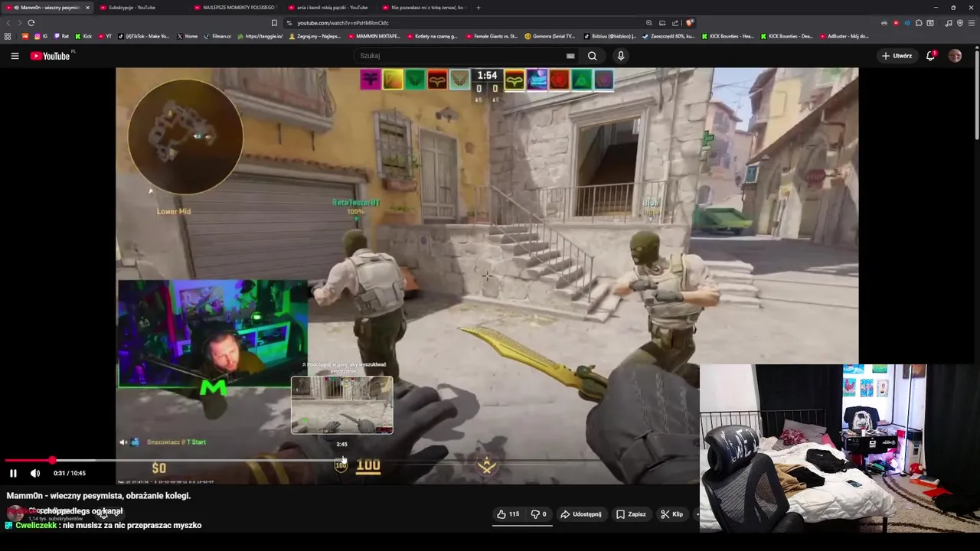Open the YouTube hamburger guide menu

(15, 56)
